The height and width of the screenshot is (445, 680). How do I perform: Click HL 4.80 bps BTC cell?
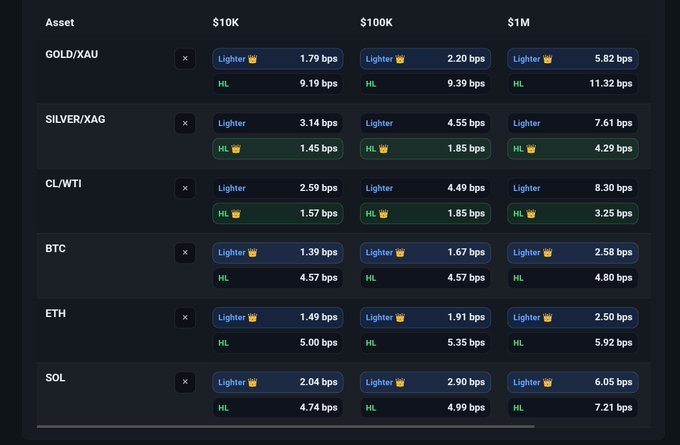pyautogui.click(x=572, y=278)
